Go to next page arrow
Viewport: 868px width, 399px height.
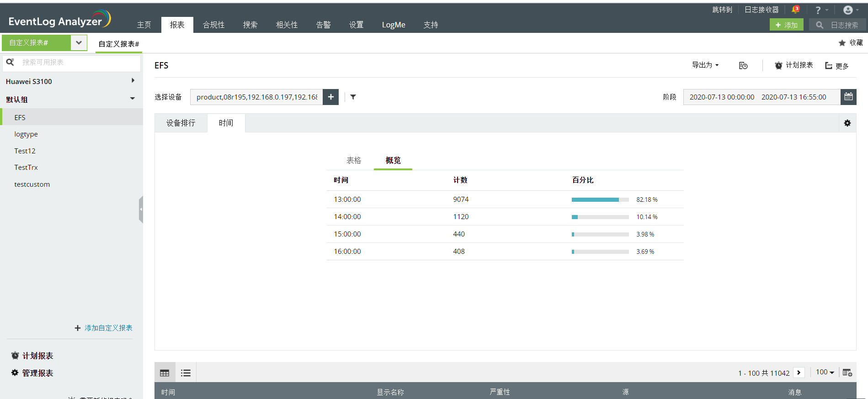coord(799,373)
